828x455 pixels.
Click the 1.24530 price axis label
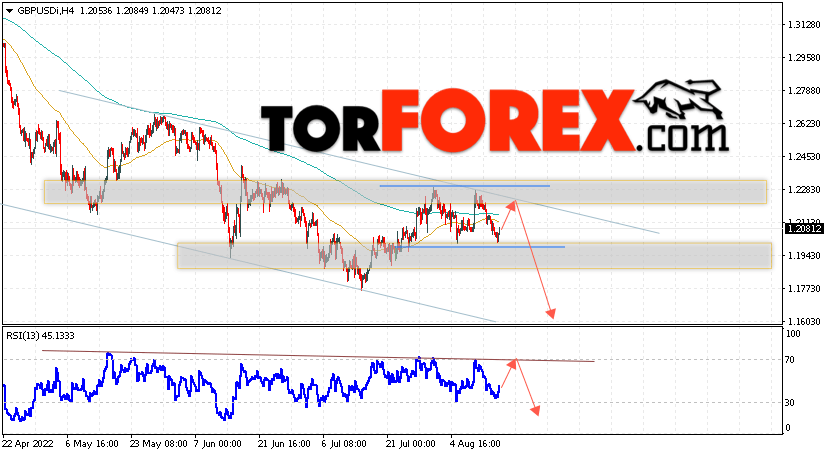point(804,157)
